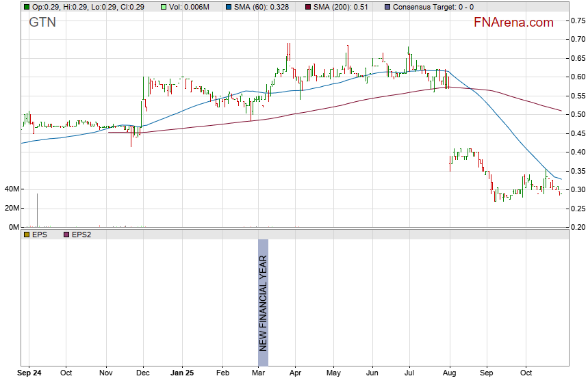The width and height of the screenshot is (588, 387).
Task: Click the Aug label on the date axis
Action: 450,373
